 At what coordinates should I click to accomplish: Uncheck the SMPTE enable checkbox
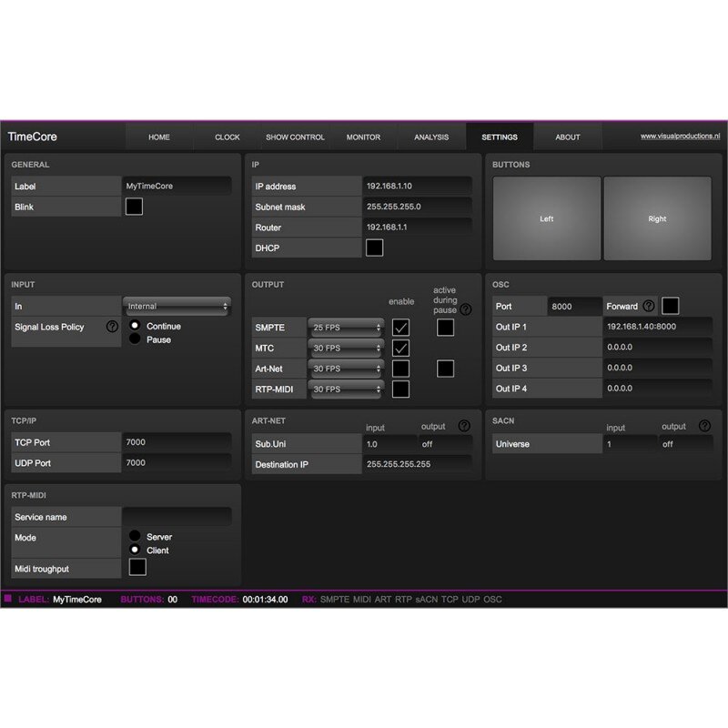tap(400, 328)
